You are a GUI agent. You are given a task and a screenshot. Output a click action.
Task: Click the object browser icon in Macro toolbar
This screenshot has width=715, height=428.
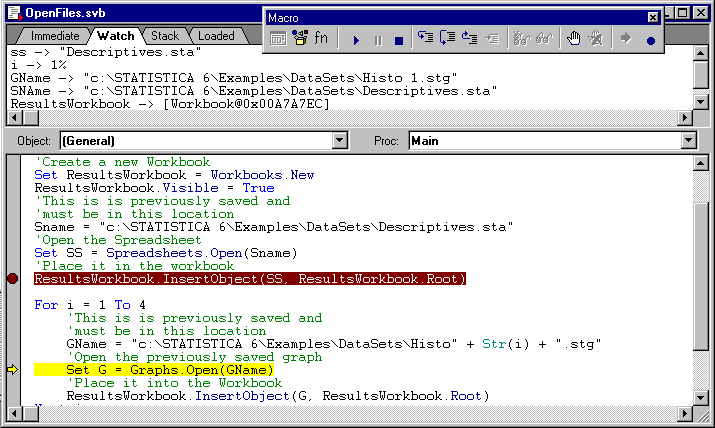click(299, 39)
